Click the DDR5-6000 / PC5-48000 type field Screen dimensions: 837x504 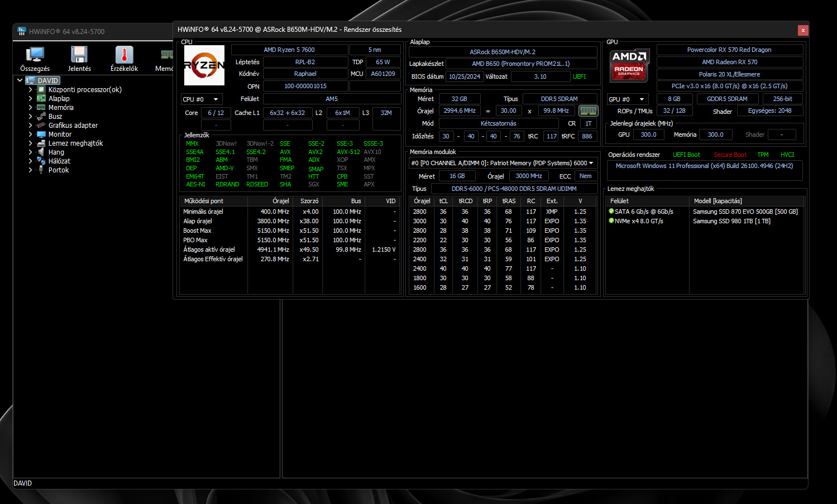[514, 189]
